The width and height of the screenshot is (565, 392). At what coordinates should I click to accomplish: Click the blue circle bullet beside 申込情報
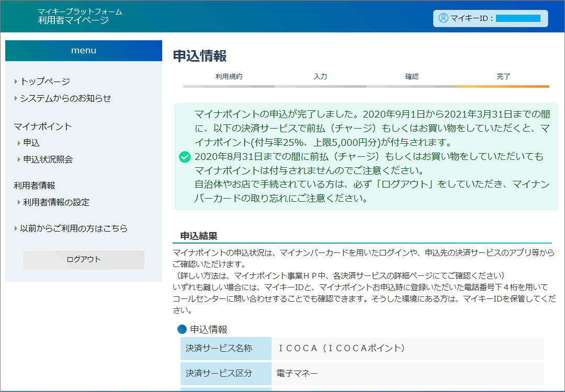click(x=182, y=329)
